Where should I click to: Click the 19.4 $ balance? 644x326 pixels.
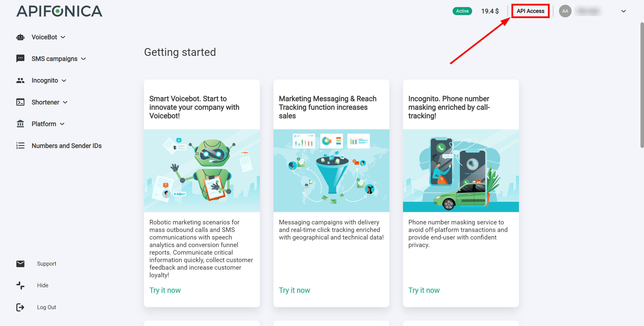(x=490, y=11)
